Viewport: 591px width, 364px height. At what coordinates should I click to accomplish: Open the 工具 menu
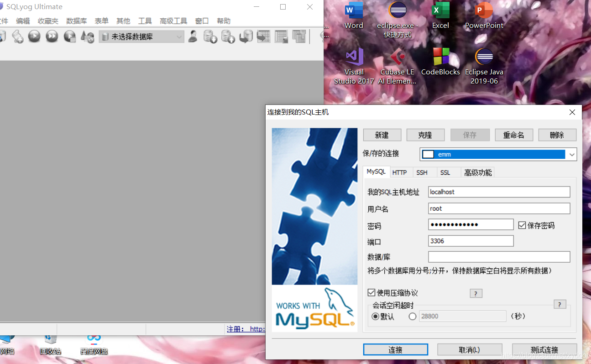point(145,21)
